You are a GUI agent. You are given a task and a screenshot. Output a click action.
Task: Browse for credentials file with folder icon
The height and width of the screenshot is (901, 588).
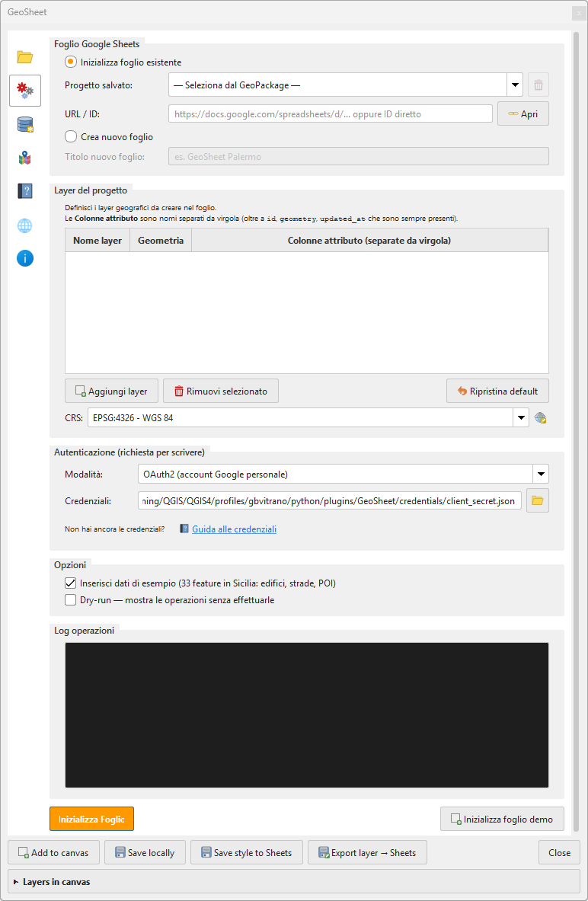point(538,500)
